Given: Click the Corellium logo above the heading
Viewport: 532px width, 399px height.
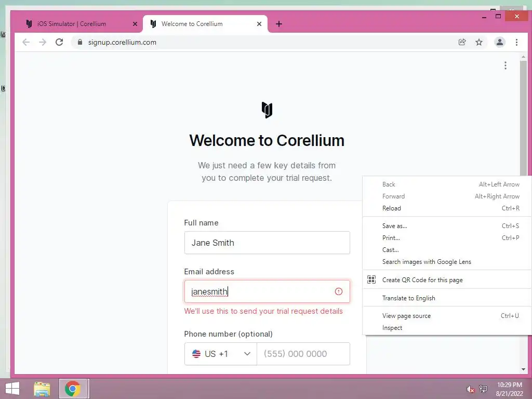Looking at the screenshot, I should click(x=267, y=110).
